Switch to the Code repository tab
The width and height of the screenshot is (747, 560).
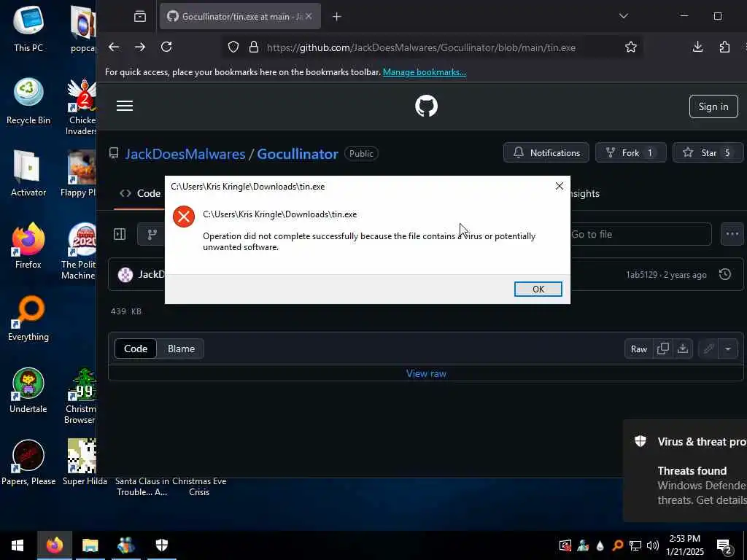point(140,193)
